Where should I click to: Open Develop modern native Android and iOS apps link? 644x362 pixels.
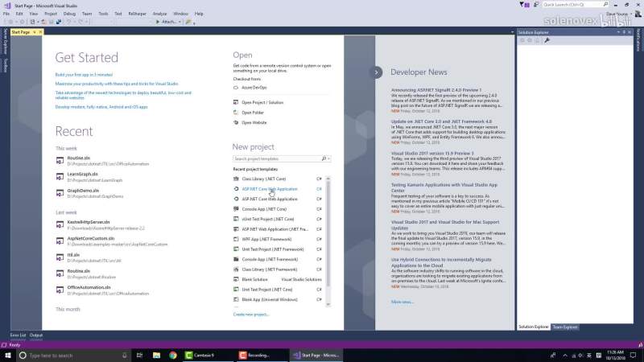pyautogui.click(x=101, y=107)
